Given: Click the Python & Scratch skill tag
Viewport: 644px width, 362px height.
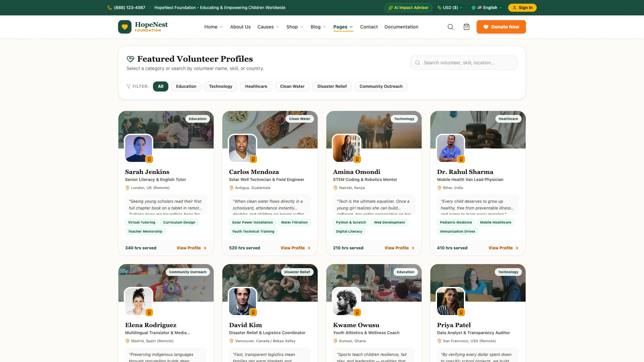Looking at the screenshot, I should 351,223.
